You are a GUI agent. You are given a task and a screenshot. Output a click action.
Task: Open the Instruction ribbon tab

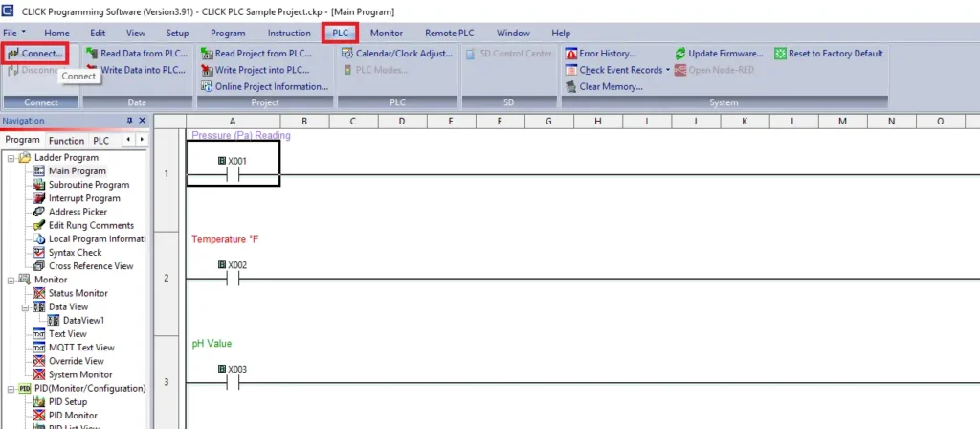[289, 34]
